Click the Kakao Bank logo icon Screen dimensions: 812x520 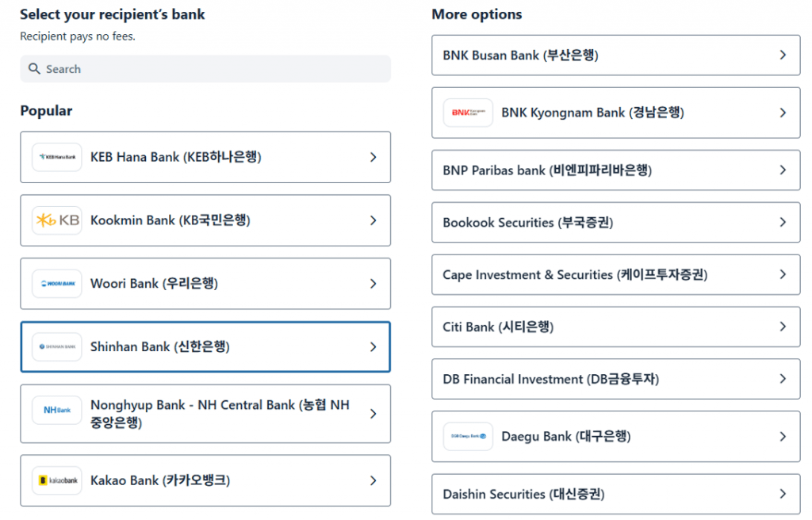coord(57,480)
